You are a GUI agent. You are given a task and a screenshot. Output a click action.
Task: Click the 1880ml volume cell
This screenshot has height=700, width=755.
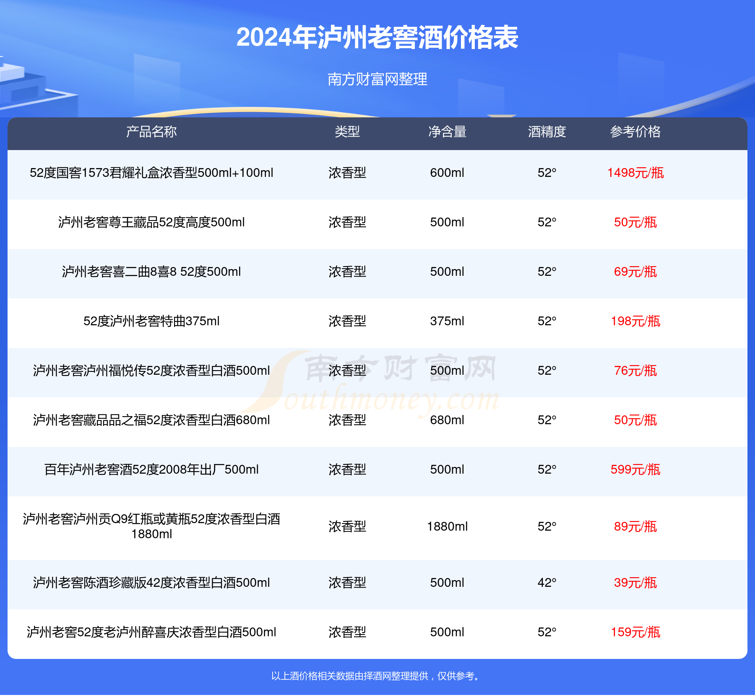click(447, 526)
